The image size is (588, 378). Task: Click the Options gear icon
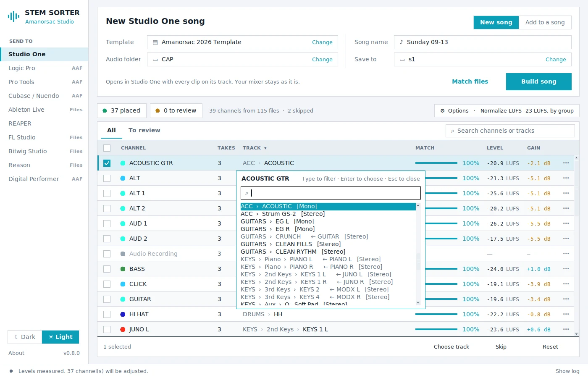[x=442, y=111]
